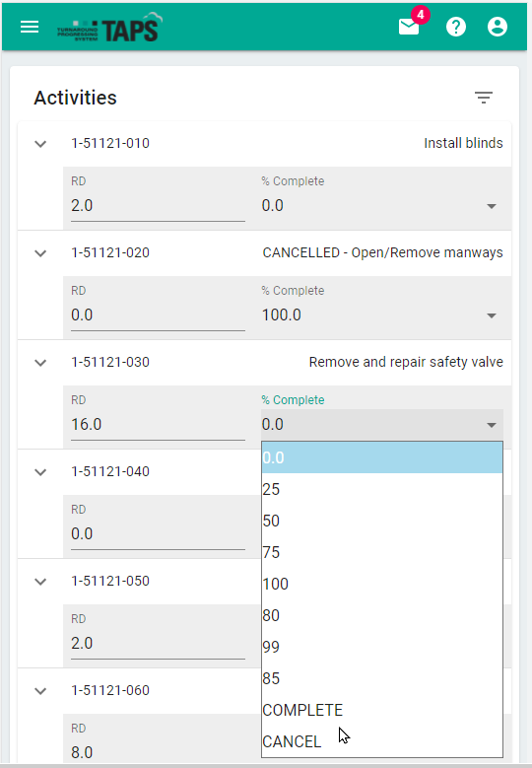
Task: Click the TAPS logo
Action: pos(110,27)
